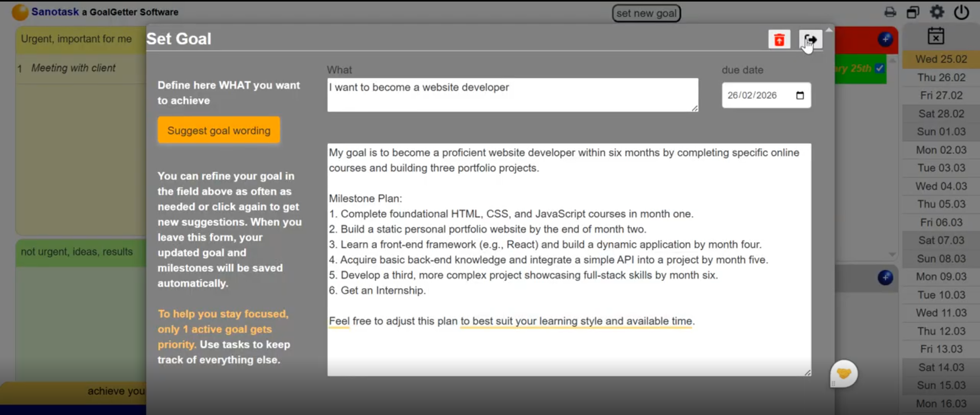Image resolution: width=980 pixels, height=415 pixels.
Task: Click the set new goal button
Action: (646, 13)
